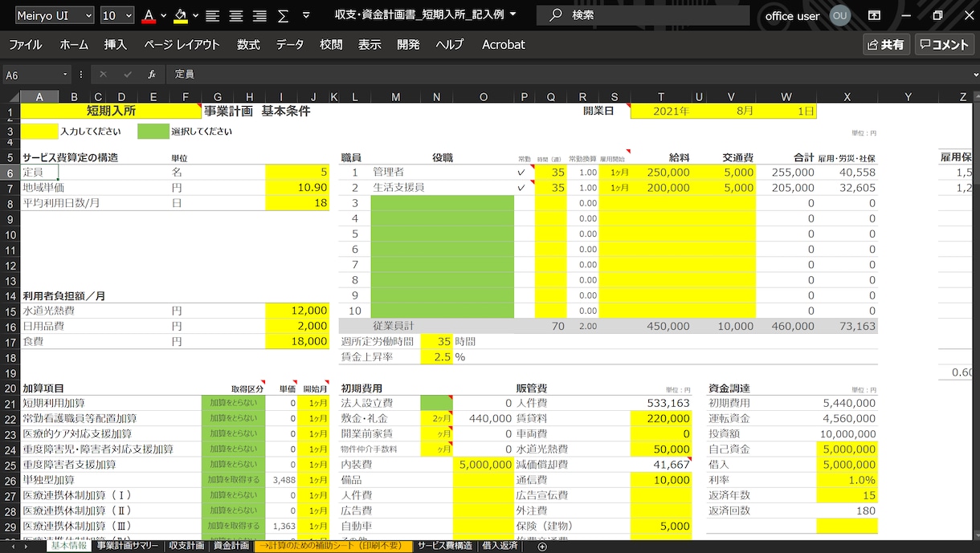
Task: Click the 共有 share button
Action: 885,45
